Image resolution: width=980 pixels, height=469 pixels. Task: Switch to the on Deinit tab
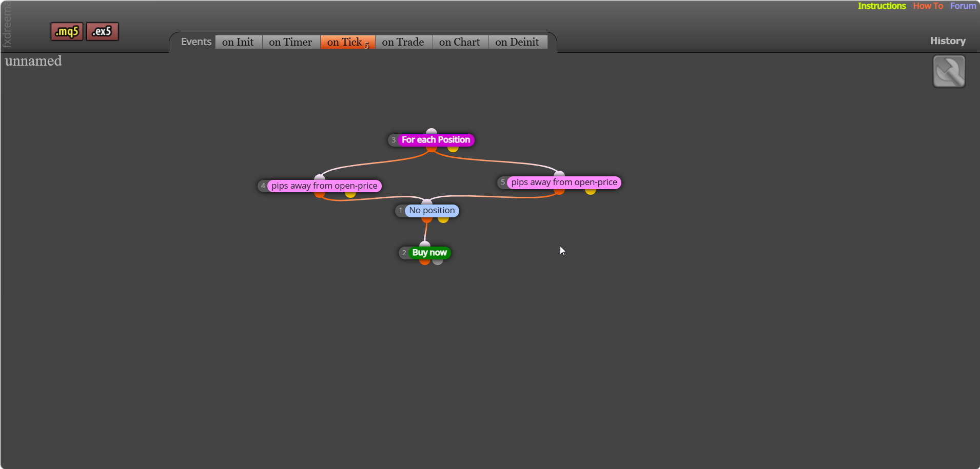click(517, 42)
